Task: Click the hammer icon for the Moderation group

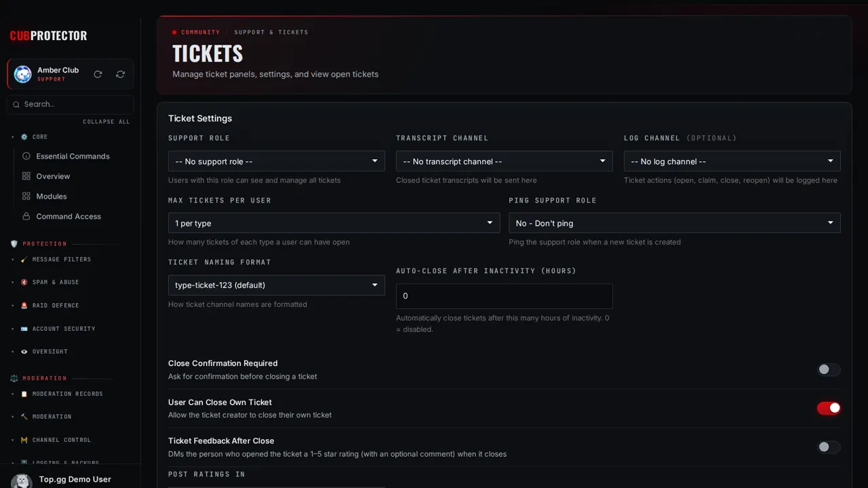Action: click(x=24, y=417)
